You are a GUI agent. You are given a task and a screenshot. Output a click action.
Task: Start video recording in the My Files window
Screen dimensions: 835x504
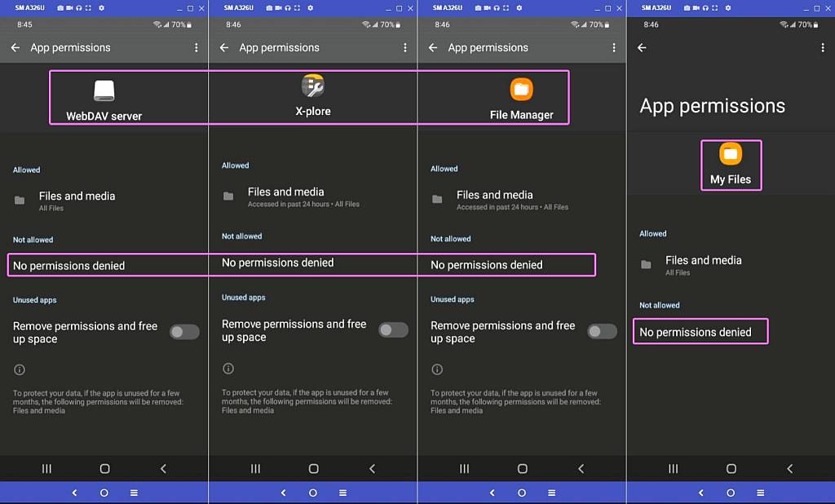click(x=696, y=8)
